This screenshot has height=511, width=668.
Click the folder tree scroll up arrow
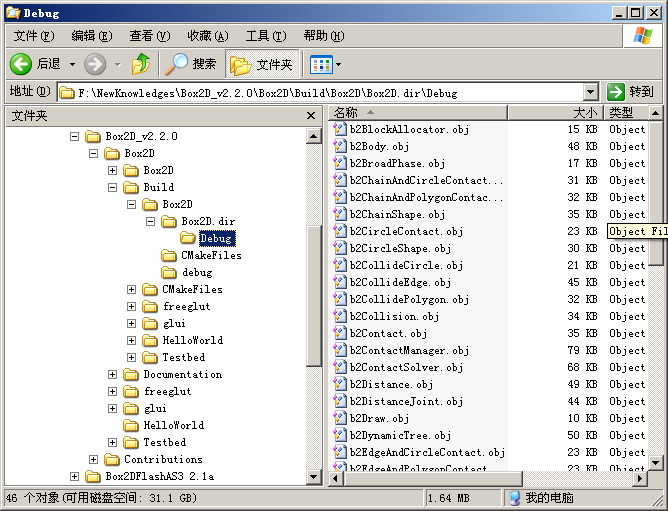coord(314,136)
